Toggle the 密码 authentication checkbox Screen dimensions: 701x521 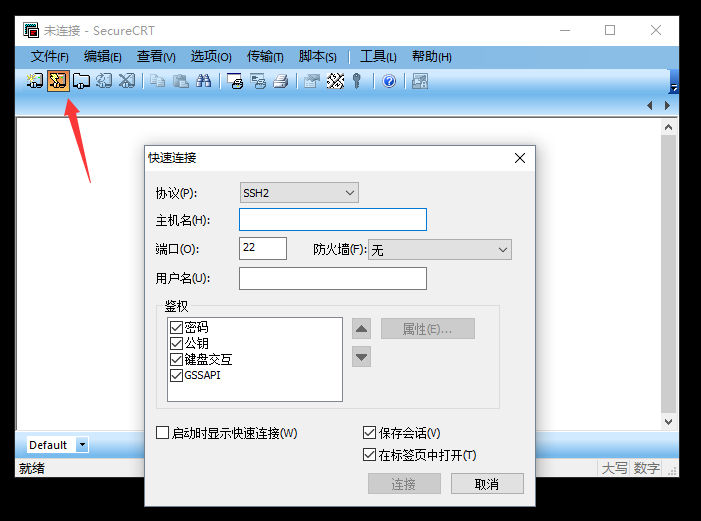pyautogui.click(x=177, y=327)
